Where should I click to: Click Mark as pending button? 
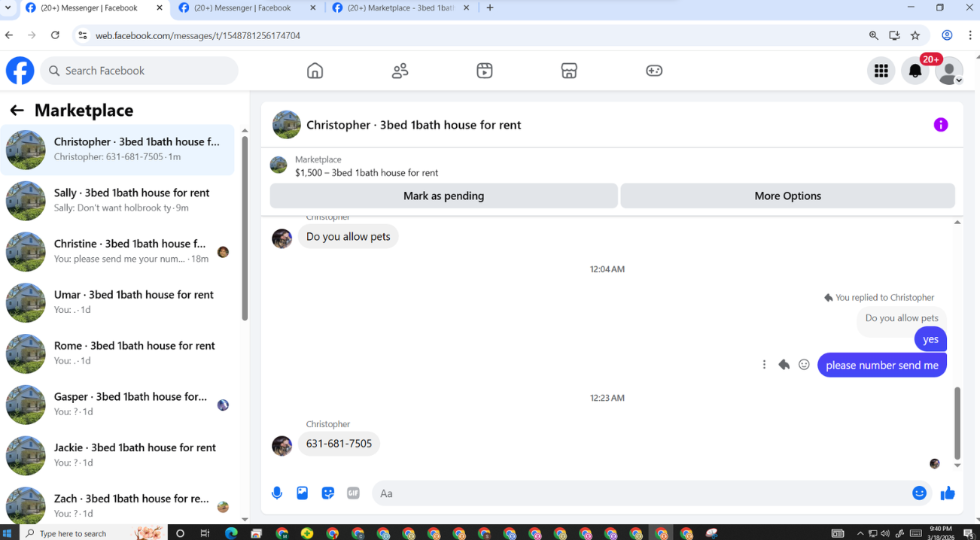point(443,196)
